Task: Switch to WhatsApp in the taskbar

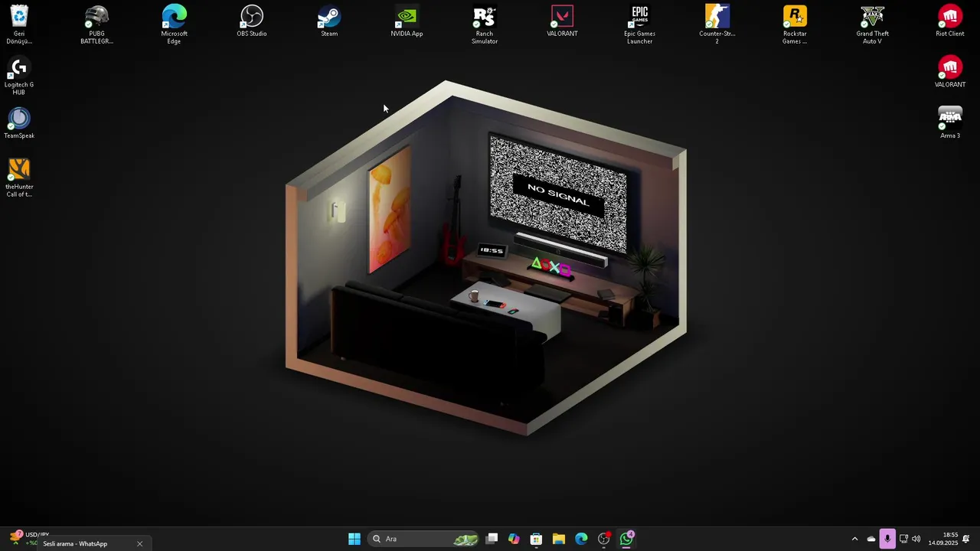Action: pyautogui.click(x=627, y=539)
